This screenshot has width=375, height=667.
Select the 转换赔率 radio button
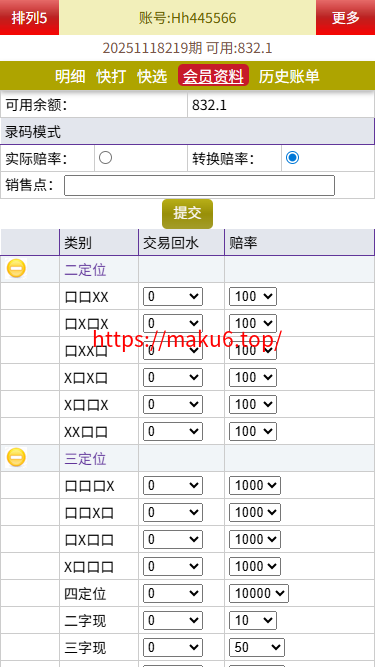292,158
